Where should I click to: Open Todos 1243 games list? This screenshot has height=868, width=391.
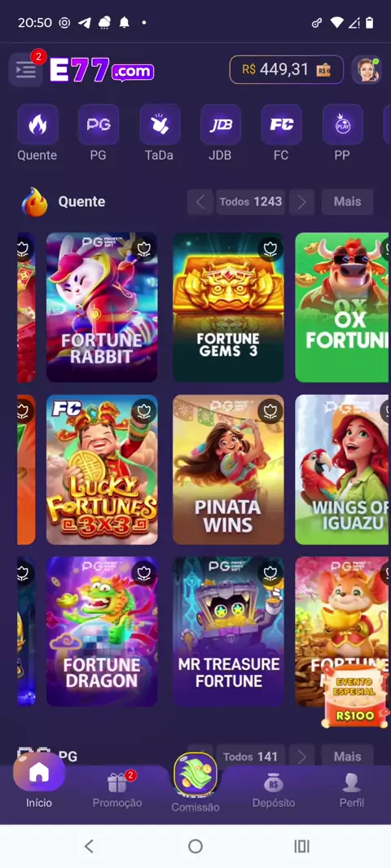[251, 202]
